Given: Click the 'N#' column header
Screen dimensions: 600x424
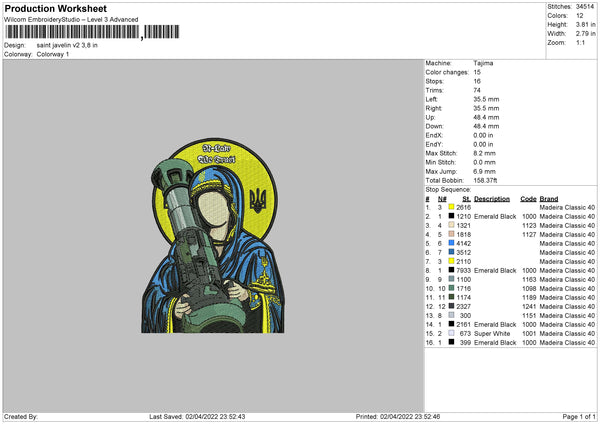Looking at the screenshot, I should coord(442,199).
